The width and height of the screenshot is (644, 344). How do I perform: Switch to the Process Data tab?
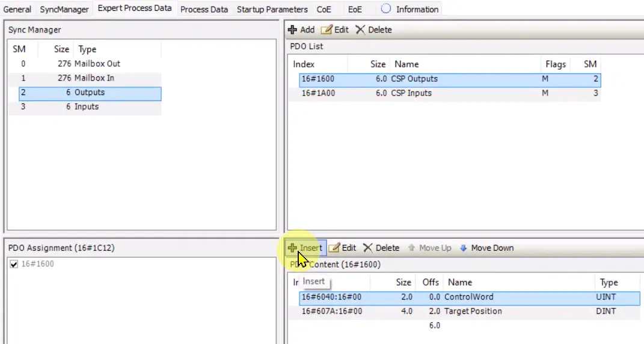click(204, 9)
